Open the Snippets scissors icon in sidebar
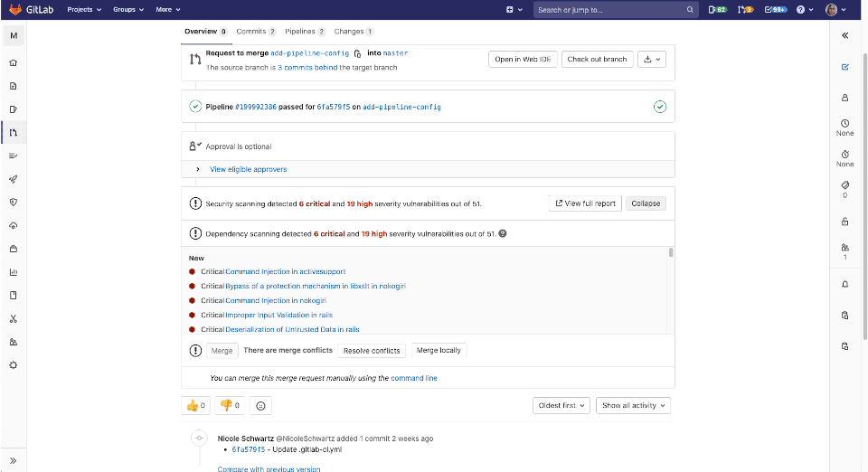Screen dimensions: 868x472 [x=14, y=318]
